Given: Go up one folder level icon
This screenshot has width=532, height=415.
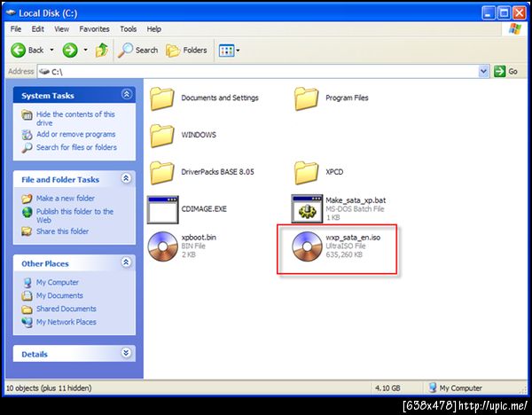Looking at the screenshot, I should click(101, 51).
